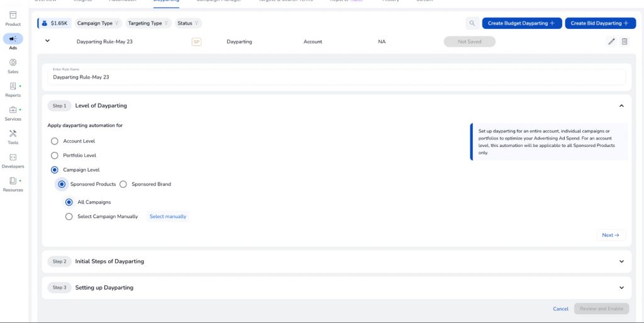The height and width of the screenshot is (323, 644).
Task: Click the 'Dayparting' cell in rule row
Action: (240, 41)
